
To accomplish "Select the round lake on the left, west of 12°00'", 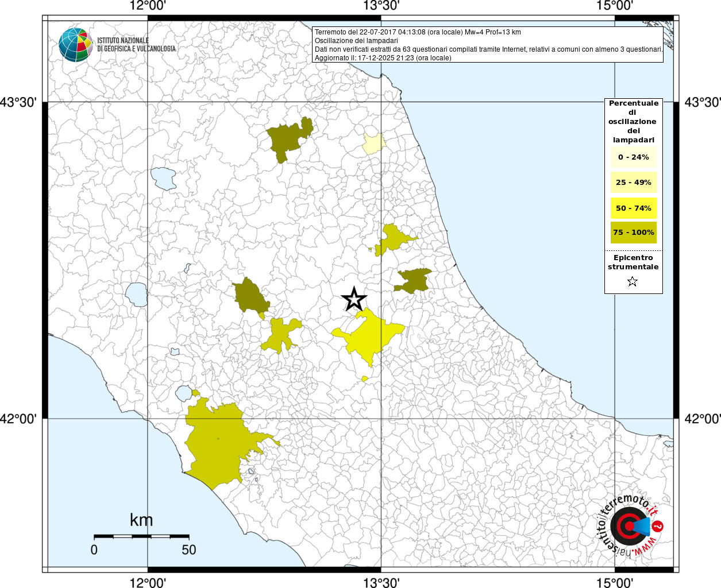I will click(136, 295).
